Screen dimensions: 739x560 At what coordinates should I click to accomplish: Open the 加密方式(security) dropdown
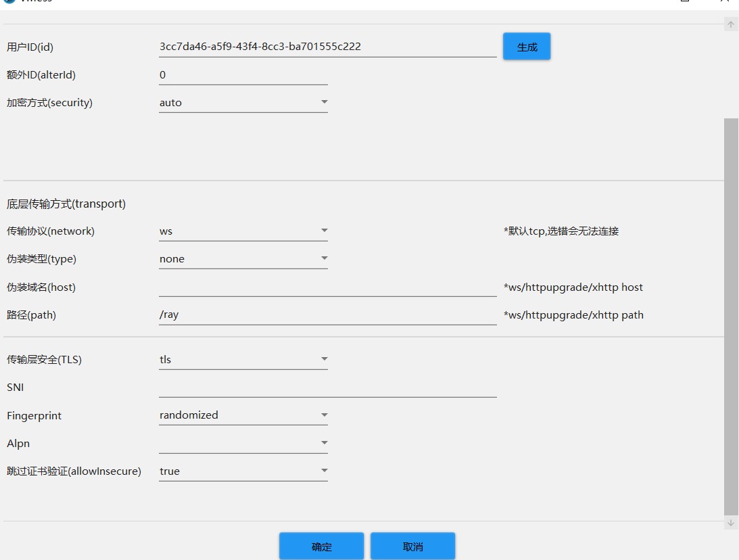pos(243,103)
